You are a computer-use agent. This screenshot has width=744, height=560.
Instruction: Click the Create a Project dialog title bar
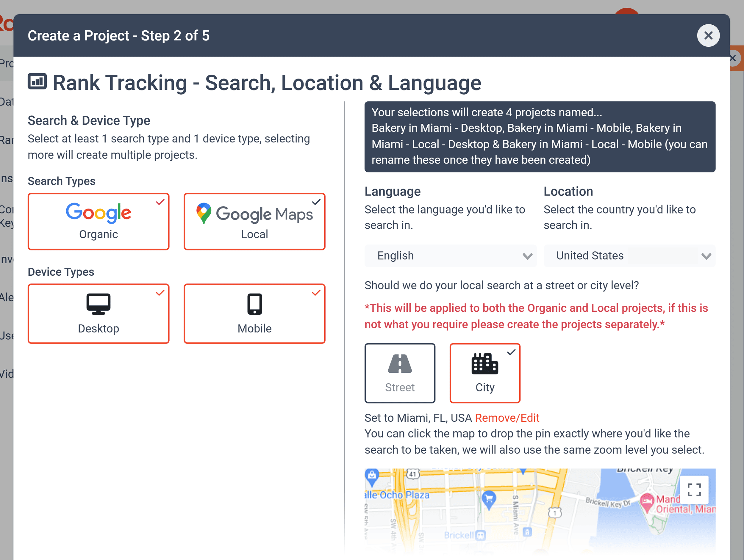(x=119, y=36)
